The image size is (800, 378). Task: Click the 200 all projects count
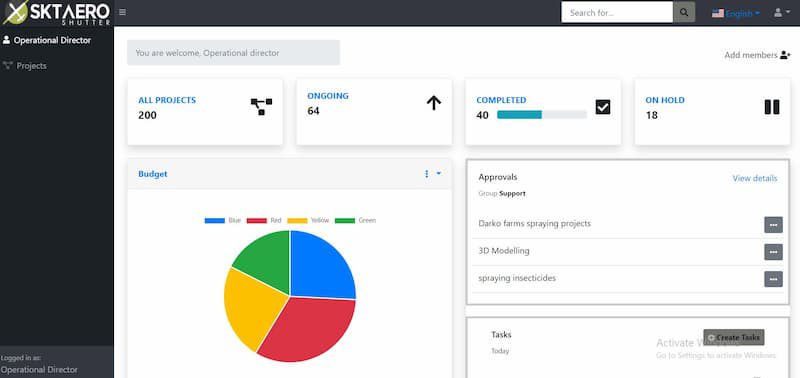tap(147, 115)
